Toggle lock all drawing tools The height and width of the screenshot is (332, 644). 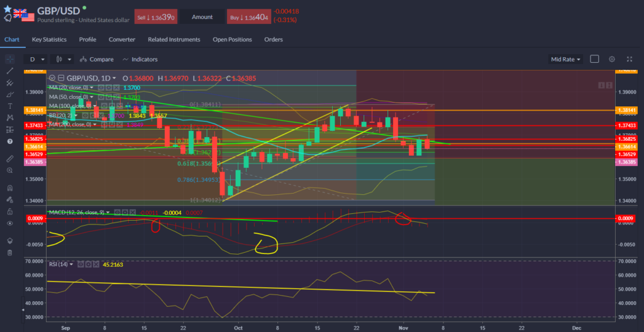click(9, 211)
